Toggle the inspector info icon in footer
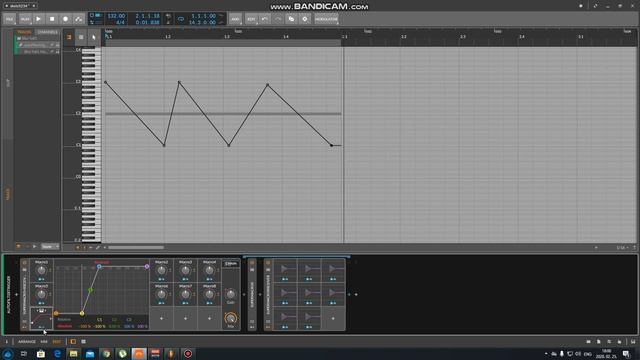The image size is (640, 360). click(x=7, y=342)
